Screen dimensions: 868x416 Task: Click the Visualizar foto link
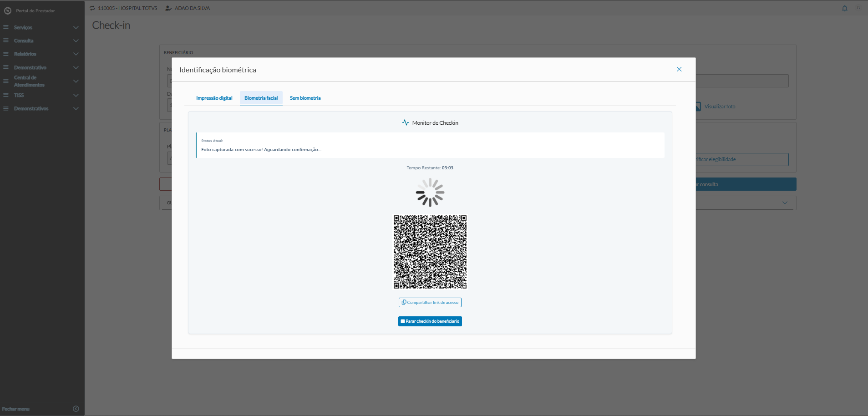tap(720, 107)
